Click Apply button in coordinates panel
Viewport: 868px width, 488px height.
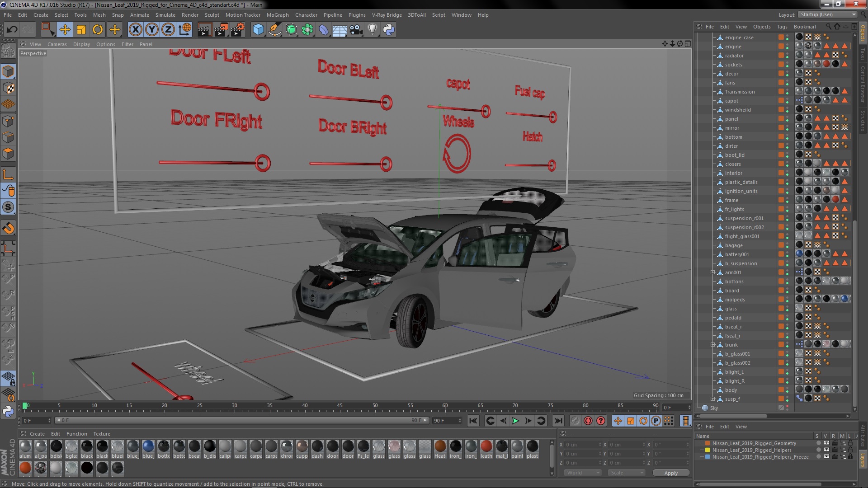[x=671, y=473]
